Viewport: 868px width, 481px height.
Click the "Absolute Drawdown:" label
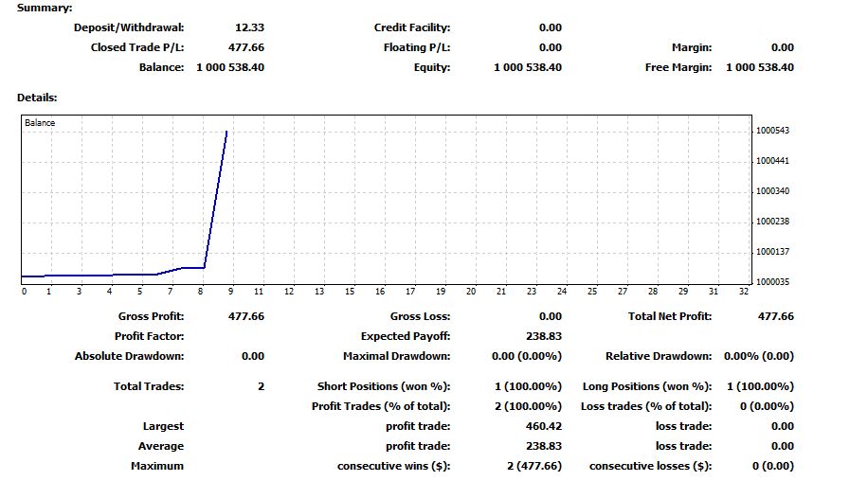pos(129,356)
